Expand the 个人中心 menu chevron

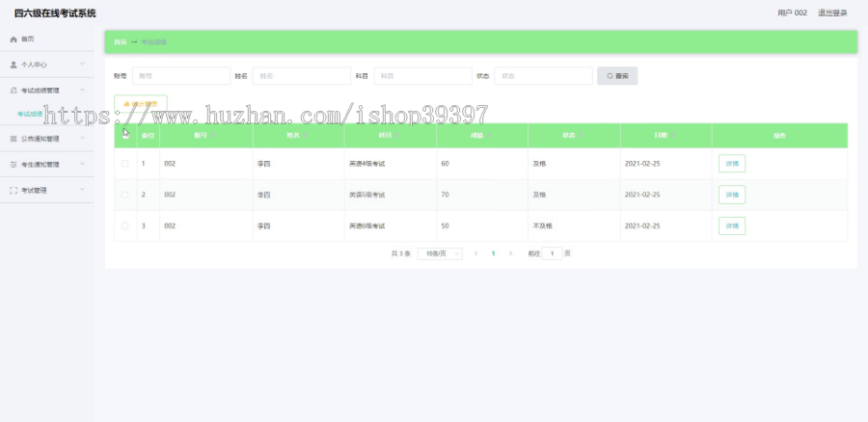[83, 65]
